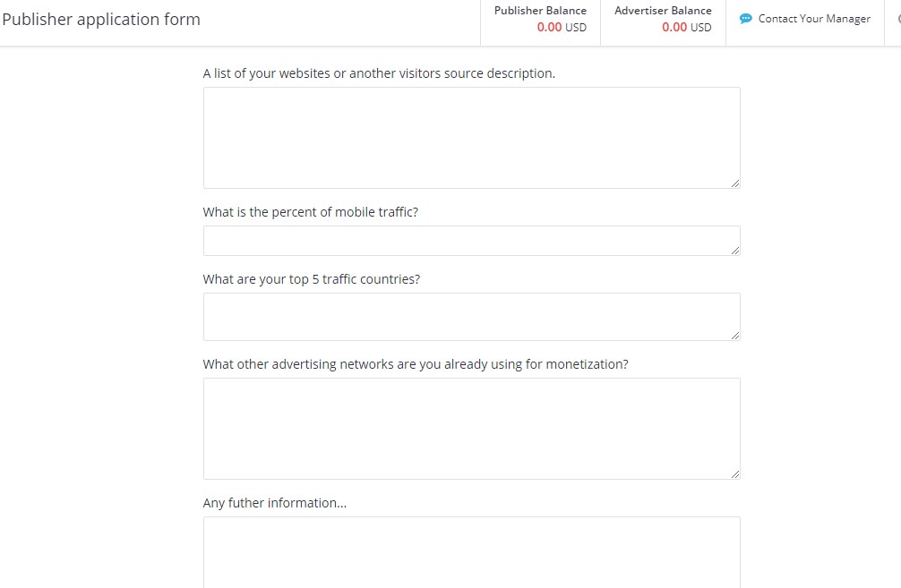The width and height of the screenshot is (901, 588).
Task: Focus the other advertising networks text area
Action: click(x=472, y=429)
